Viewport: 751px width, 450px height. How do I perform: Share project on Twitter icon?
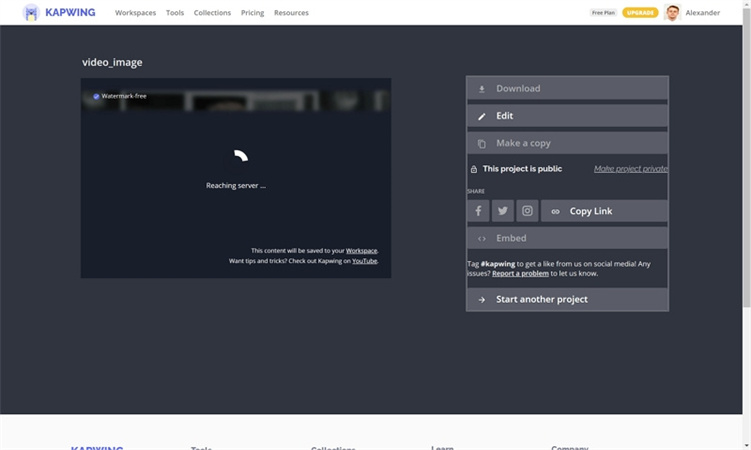503,211
